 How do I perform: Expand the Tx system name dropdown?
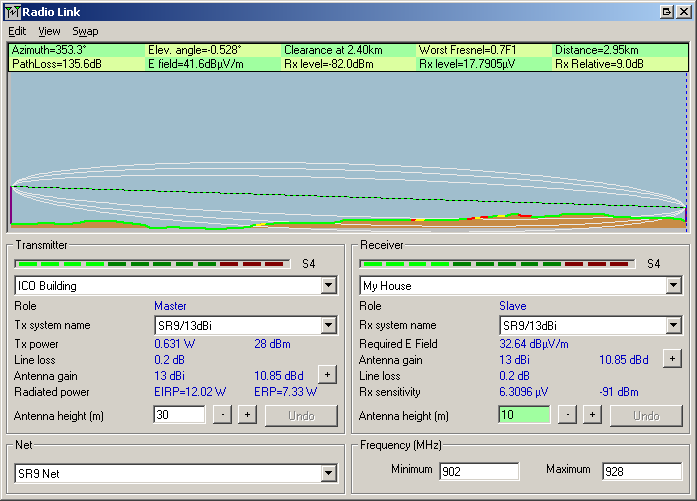(x=328, y=325)
